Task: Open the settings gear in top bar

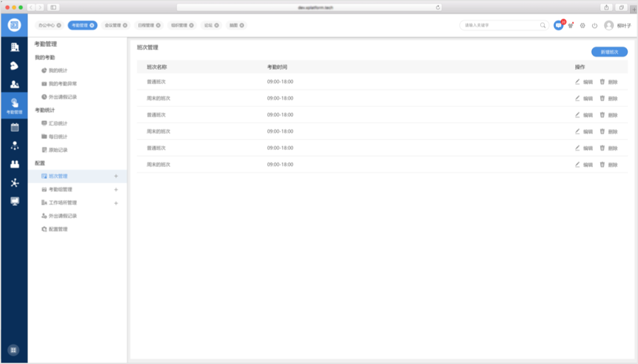Action: pos(583,25)
